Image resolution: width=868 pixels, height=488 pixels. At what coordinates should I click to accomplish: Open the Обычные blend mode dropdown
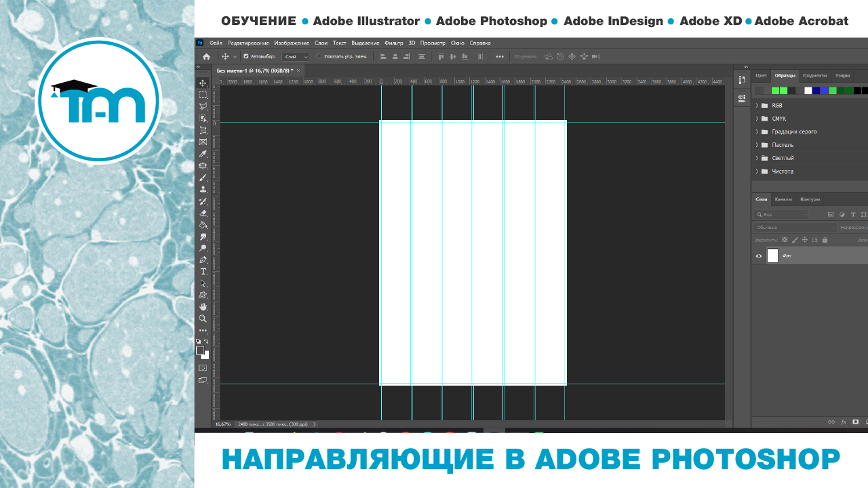(x=795, y=228)
